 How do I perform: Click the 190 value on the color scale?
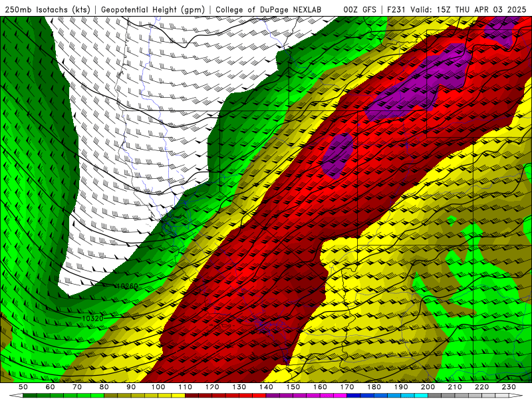402,387
